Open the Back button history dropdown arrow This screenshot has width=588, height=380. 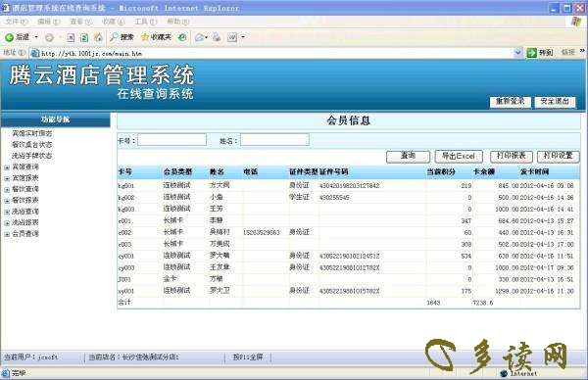click(x=36, y=37)
